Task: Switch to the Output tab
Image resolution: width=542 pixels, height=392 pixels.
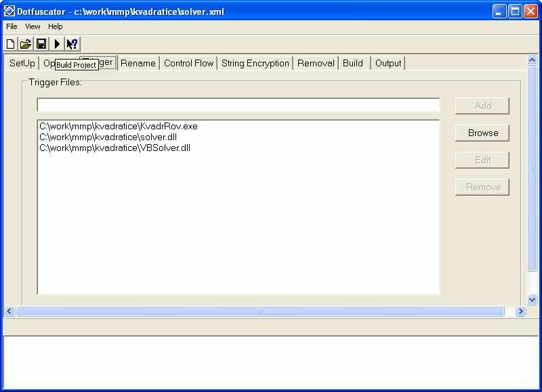Action: [x=388, y=63]
